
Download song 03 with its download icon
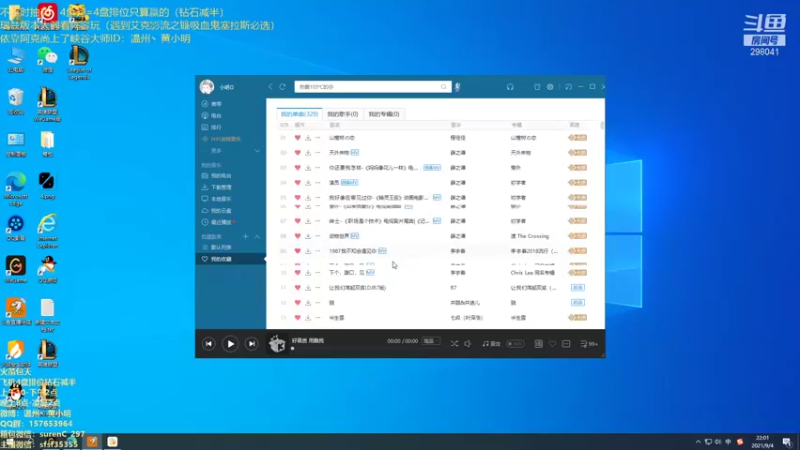(308, 167)
